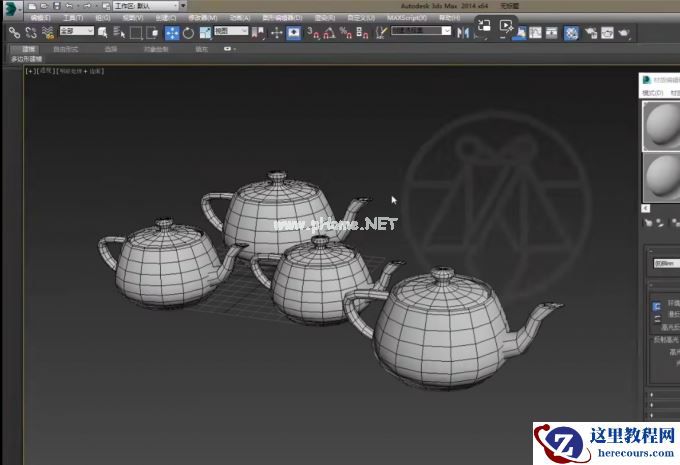Click the Project Folder icon in title bar
680x465 pixels.
pos(106,6)
